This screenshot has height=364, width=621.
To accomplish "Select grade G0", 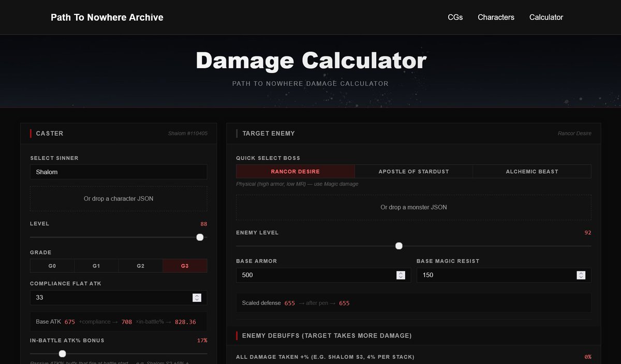I will 52,266.
